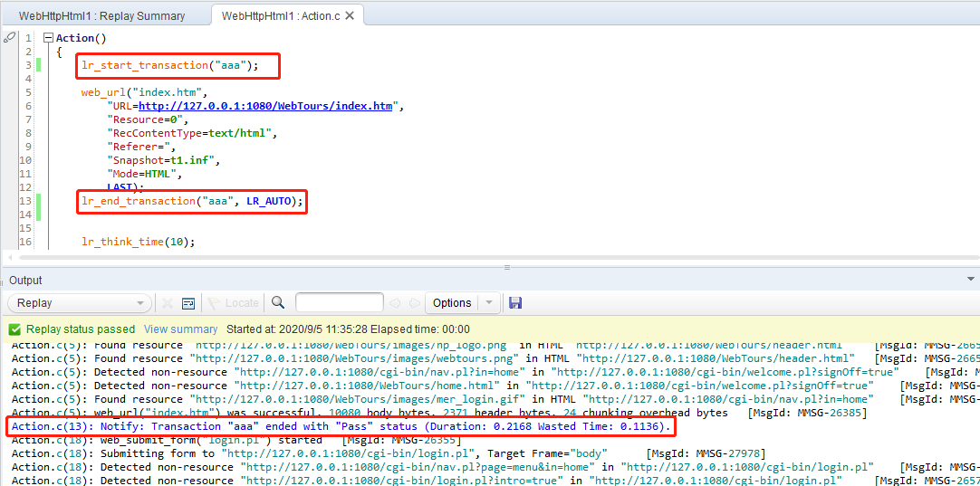Screen dimensions: 980x486
Task: Click "Mode=HTML" code line
Action: 144,175
